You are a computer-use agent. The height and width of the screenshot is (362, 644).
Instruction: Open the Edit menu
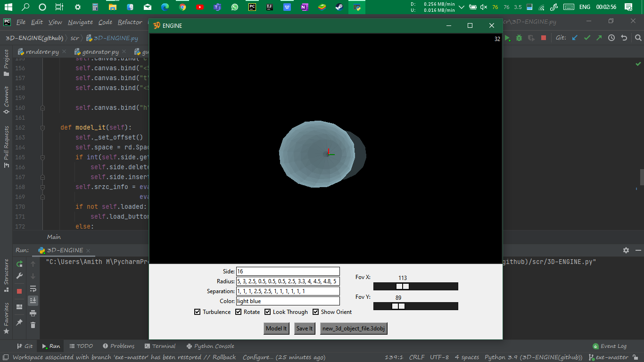pos(37,22)
